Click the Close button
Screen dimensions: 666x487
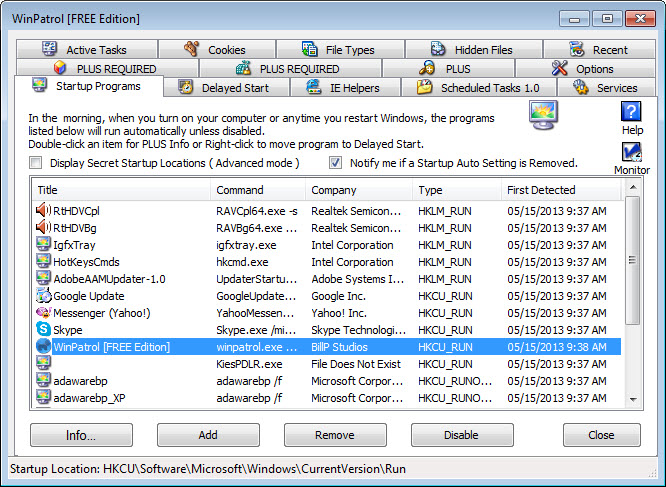tap(601, 435)
